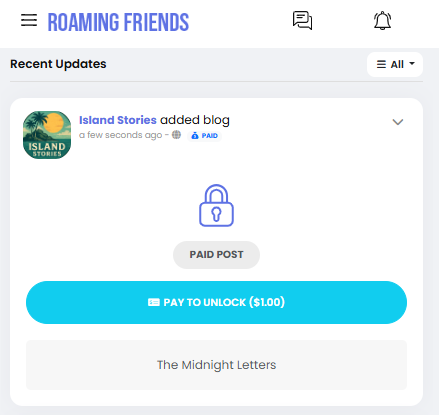Open The Midnight Letters blog title
439x415 pixels.
(216, 365)
